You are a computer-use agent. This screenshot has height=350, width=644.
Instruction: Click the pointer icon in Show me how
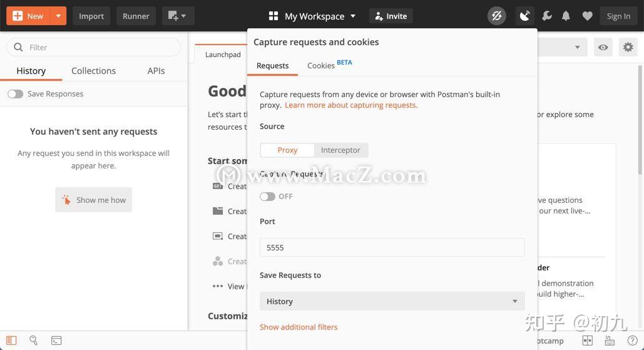(x=66, y=200)
